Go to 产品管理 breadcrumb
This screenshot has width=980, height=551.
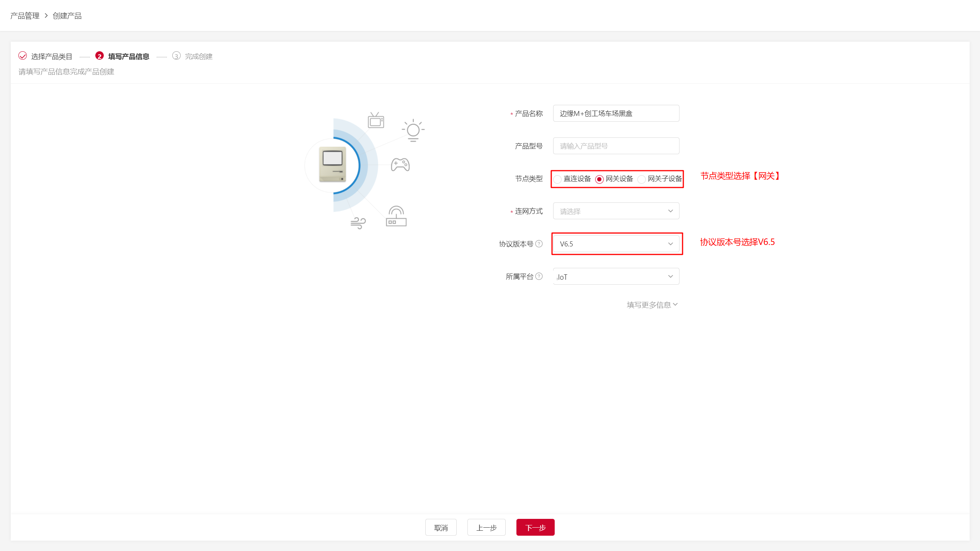tap(25, 16)
